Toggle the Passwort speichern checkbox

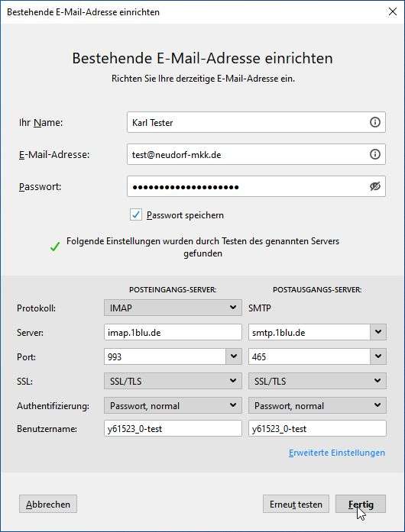(136, 214)
